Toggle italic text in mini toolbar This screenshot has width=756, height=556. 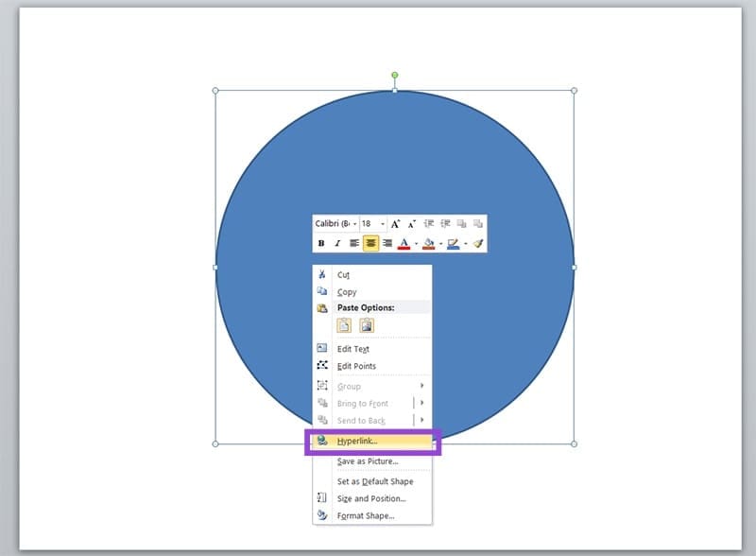(x=337, y=244)
